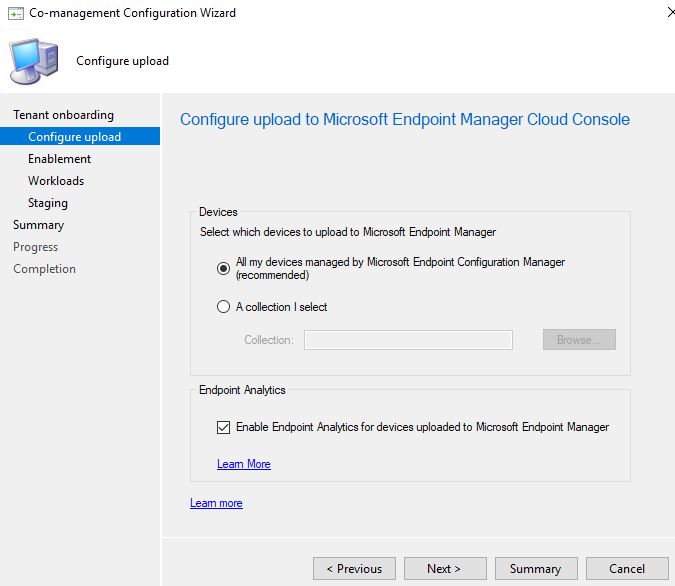Click the Configure upload header text

(122, 61)
